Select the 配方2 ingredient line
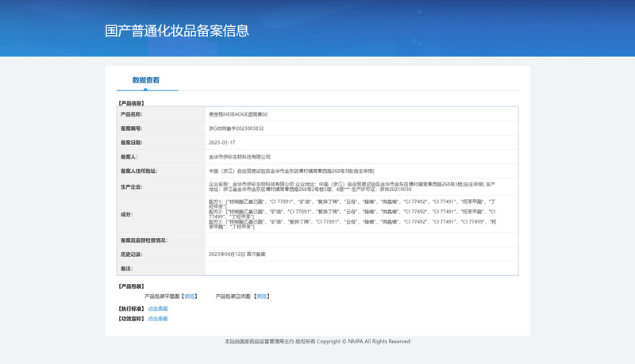This screenshot has width=635, height=364. coord(352,214)
